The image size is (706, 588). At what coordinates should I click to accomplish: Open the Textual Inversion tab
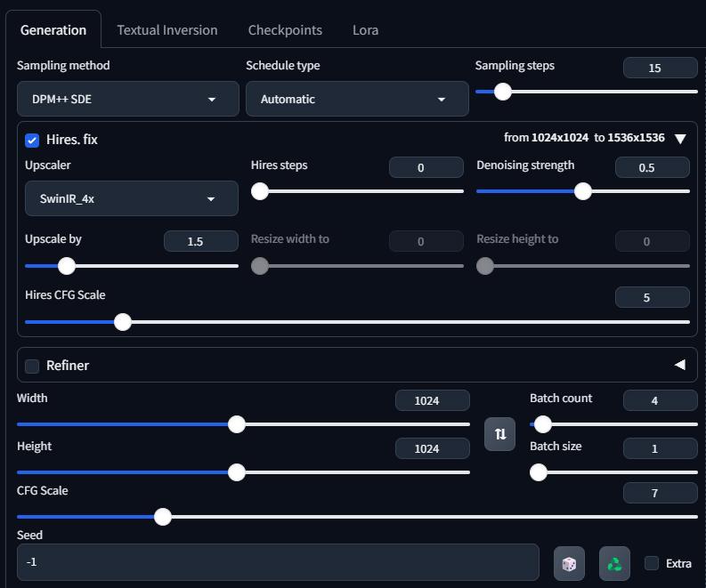(167, 30)
